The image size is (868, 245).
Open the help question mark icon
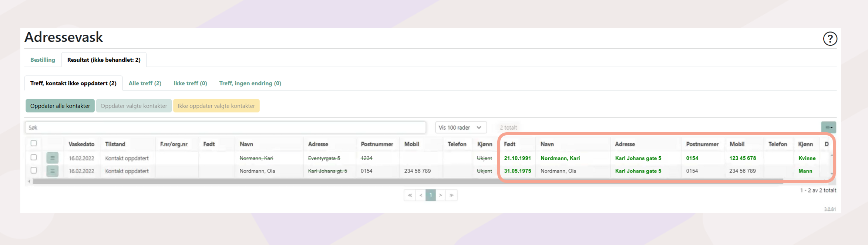click(830, 38)
